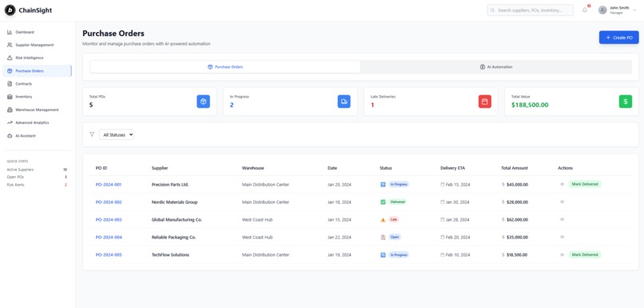The image size is (644, 308).
Task: Click the Delivered check icon for PO-2024-002
Action: point(384,202)
